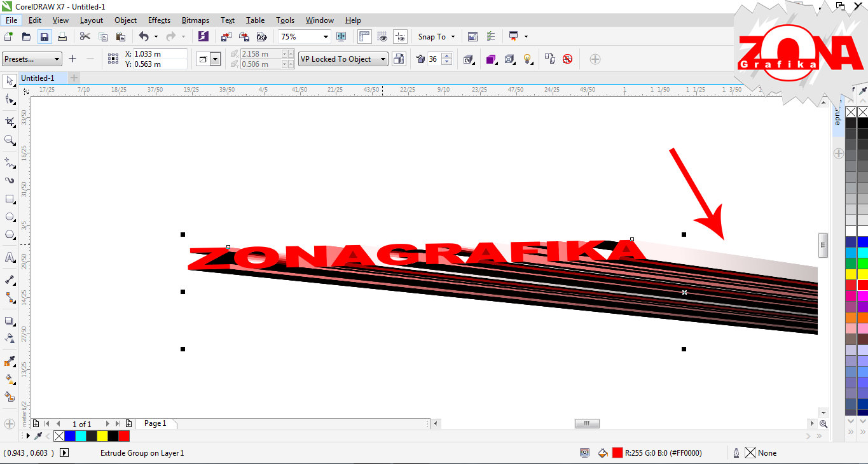Click the Open file folder icon
This screenshot has width=868, height=464.
point(26,36)
